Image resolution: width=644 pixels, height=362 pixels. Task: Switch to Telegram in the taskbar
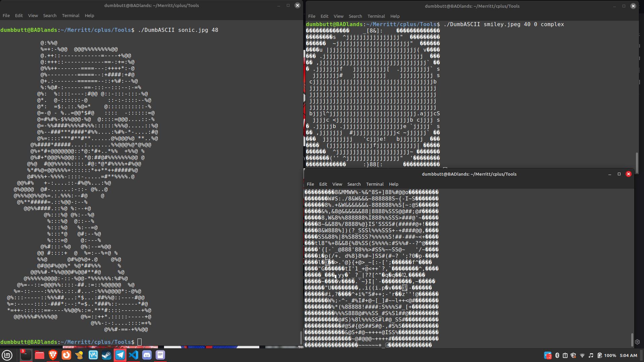120,355
